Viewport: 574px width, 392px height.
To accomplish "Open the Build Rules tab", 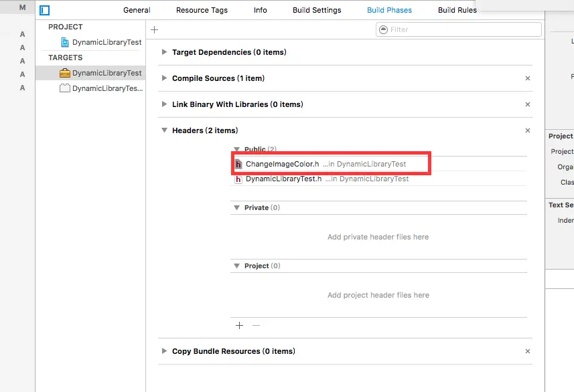I will pos(457,10).
